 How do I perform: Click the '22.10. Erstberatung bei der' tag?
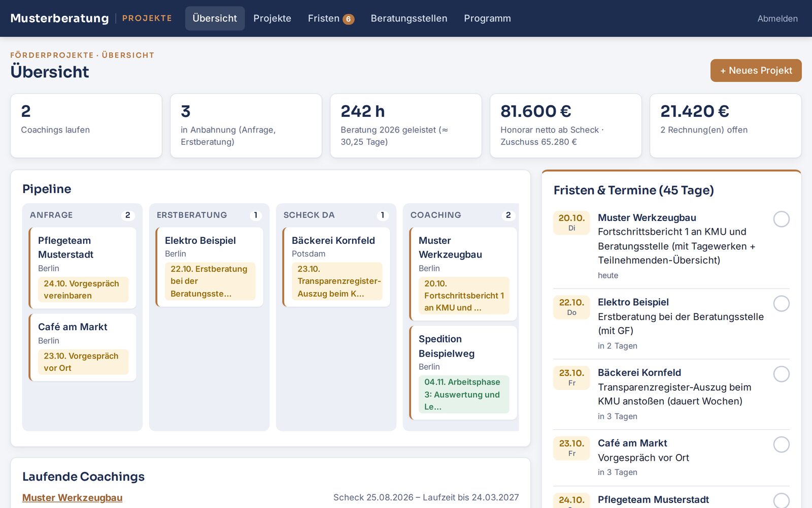[210, 281]
